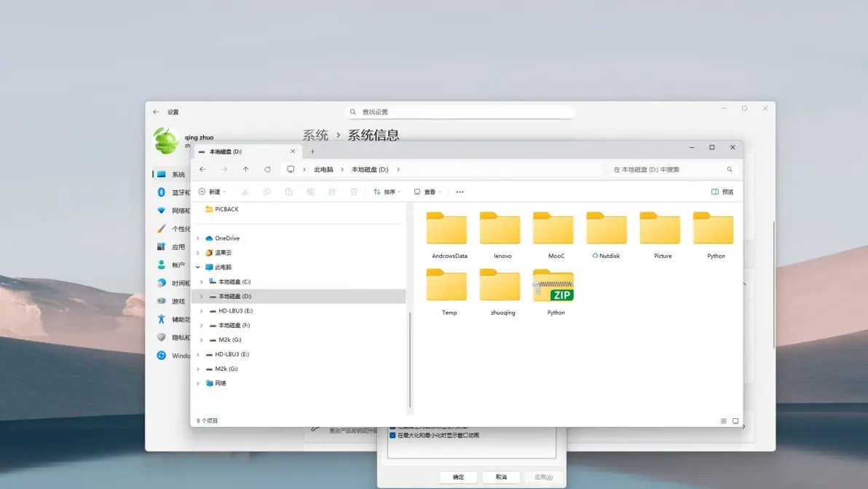Open the 查看 view dropdown
Screen dimensions: 868x489
tap(427, 192)
